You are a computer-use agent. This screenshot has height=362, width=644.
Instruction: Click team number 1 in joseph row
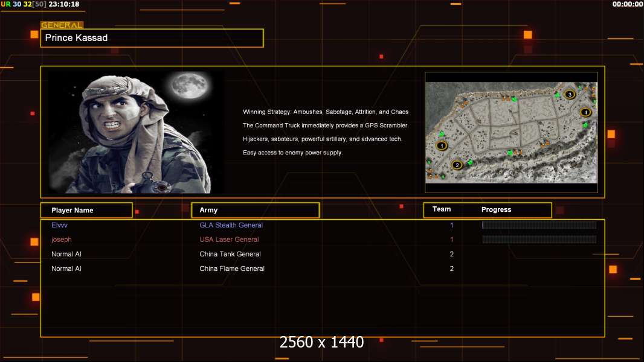(452, 240)
